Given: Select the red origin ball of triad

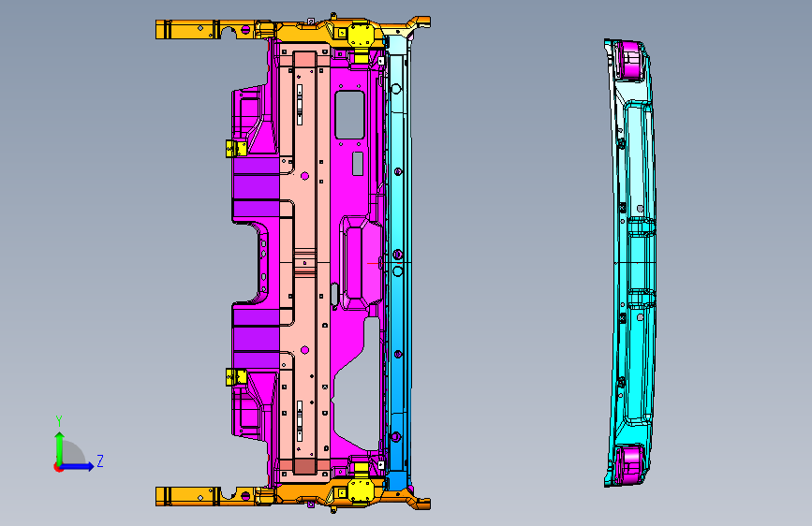Looking at the screenshot, I should pos(58,467).
